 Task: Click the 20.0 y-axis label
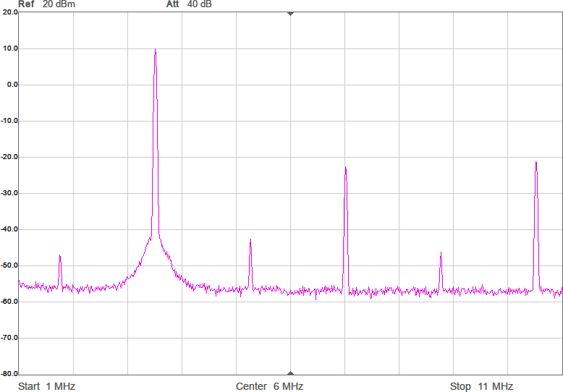10,12
